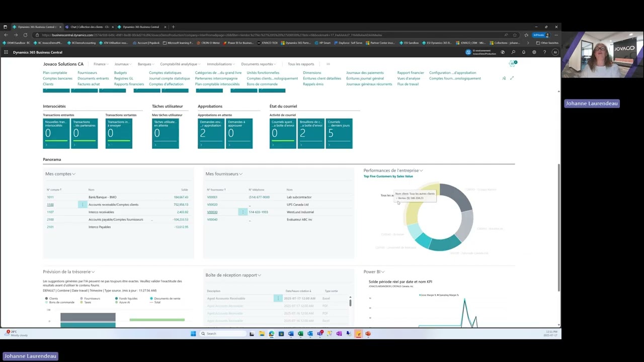
Task: Click the browser refresh icon
Action: point(26,35)
